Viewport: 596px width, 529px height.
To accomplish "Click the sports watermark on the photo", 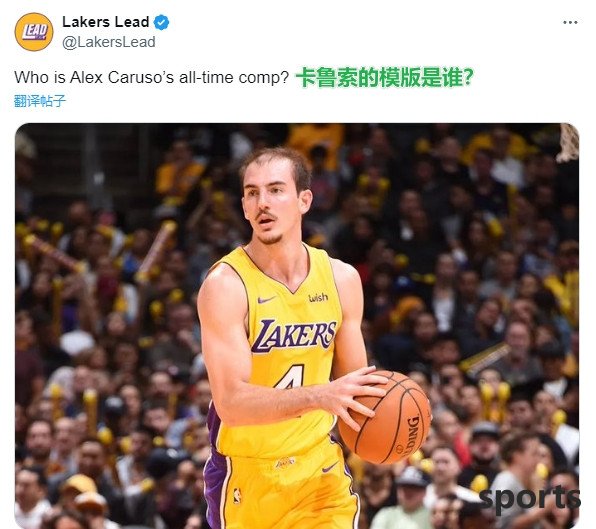I will (530, 499).
